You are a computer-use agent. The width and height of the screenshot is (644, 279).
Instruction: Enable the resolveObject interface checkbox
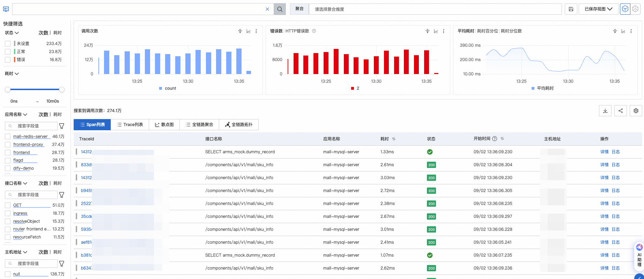tap(8, 221)
